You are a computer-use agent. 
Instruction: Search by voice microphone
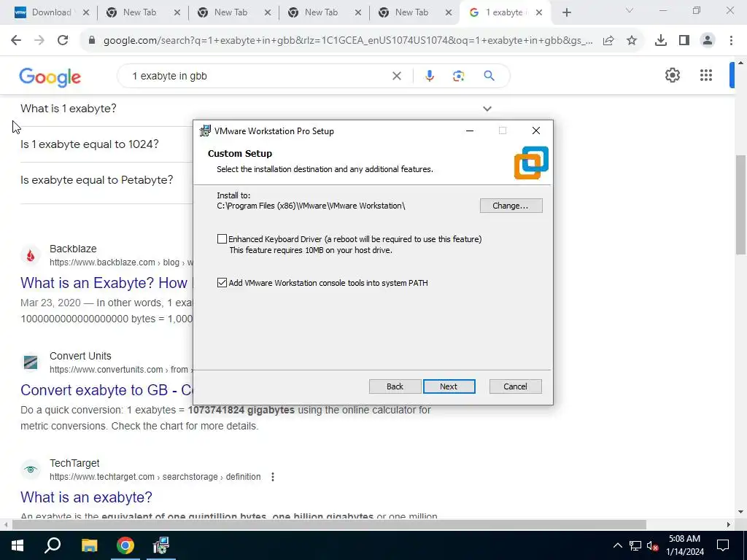tap(429, 76)
